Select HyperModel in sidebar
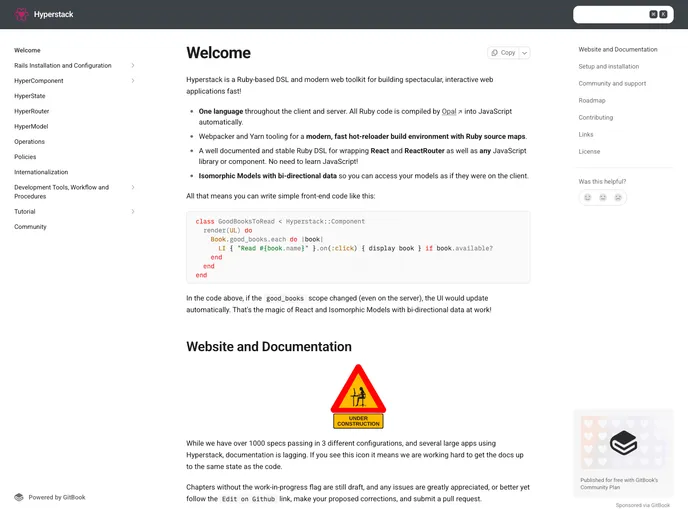This screenshot has width=688, height=512. [x=31, y=126]
